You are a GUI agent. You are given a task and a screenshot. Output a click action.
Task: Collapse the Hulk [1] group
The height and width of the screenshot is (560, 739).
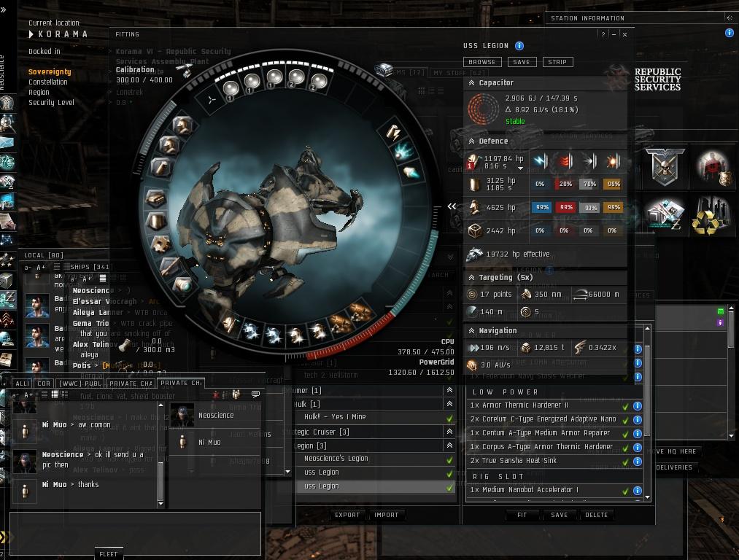tap(449, 404)
